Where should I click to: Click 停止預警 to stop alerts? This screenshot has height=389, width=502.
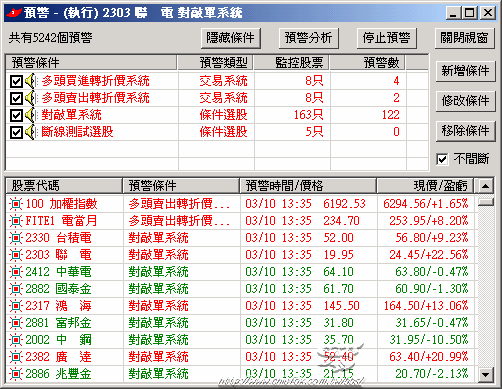[x=387, y=38]
